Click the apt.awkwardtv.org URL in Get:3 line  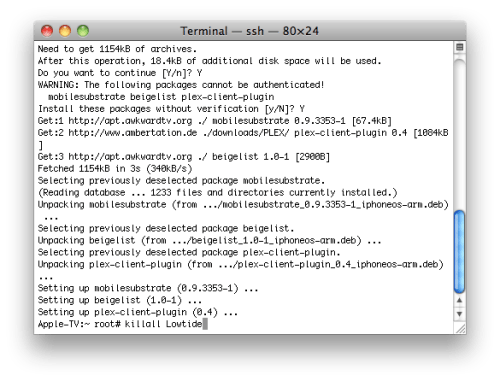(130, 157)
